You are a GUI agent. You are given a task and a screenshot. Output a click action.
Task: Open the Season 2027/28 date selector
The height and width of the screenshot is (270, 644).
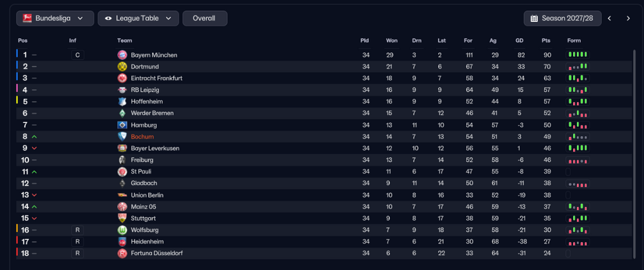562,19
